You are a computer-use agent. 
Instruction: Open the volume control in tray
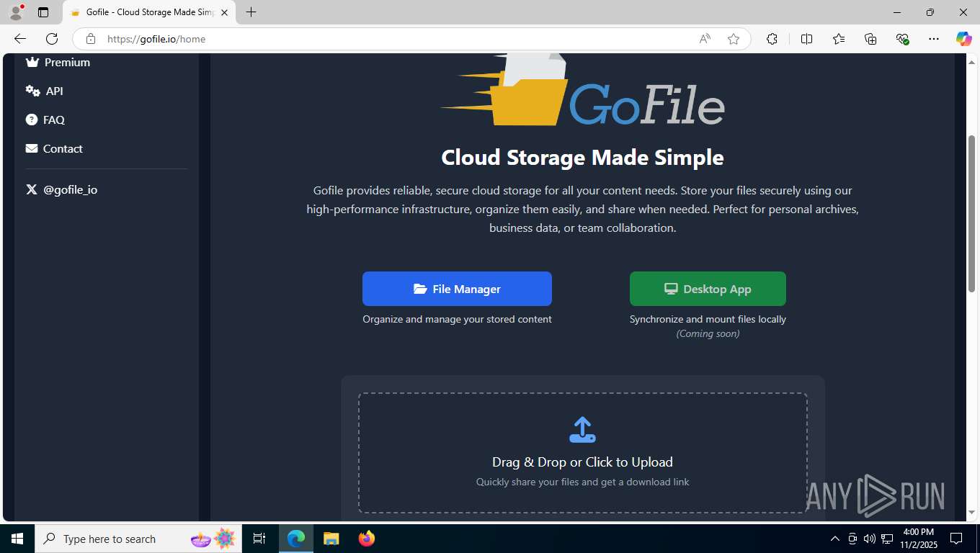[x=869, y=539]
